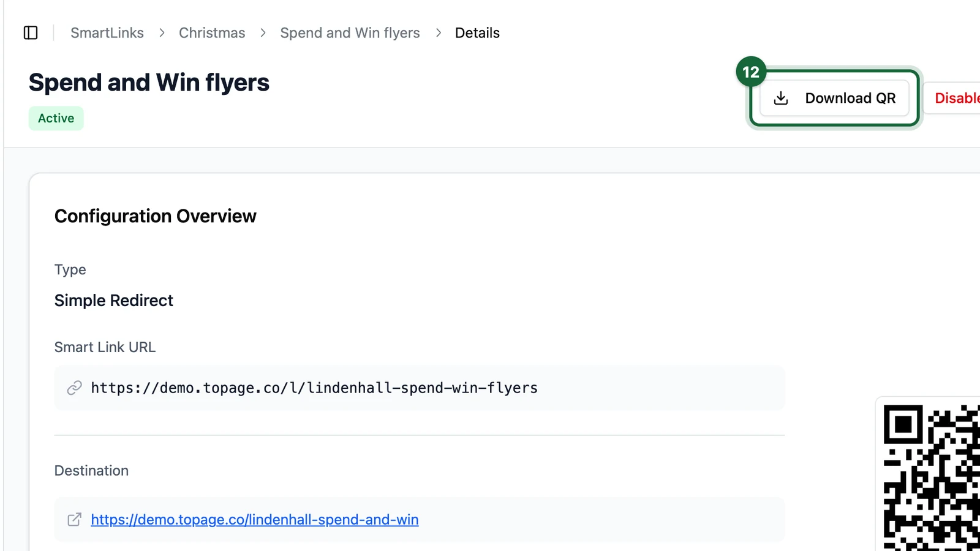Open SmartLinks breadcrumb

(x=107, y=33)
